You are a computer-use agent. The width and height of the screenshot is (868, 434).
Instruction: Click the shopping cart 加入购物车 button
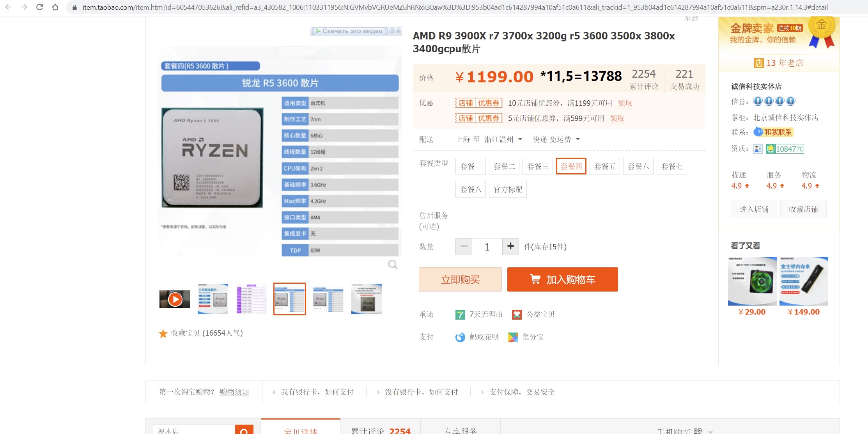[562, 279]
